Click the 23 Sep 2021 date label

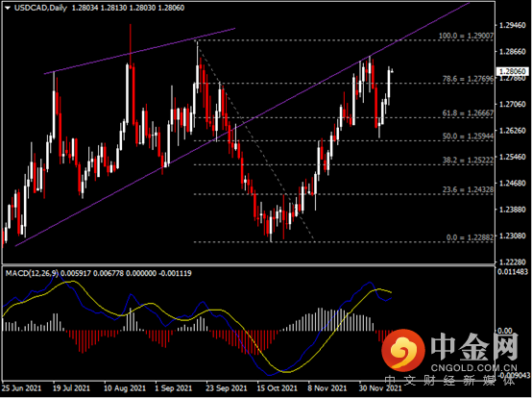click(x=226, y=388)
